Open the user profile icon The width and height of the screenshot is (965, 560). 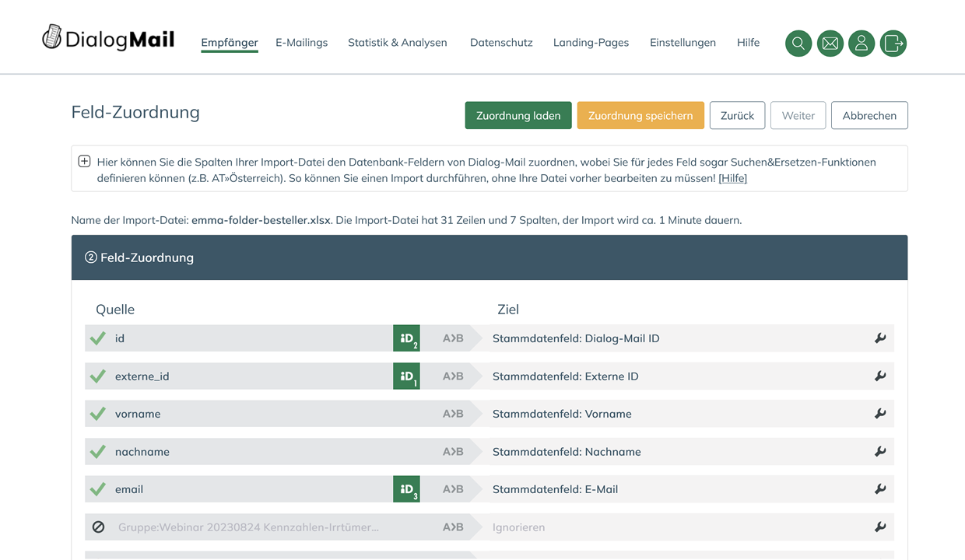pyautogui.click(x=861, y=44)
